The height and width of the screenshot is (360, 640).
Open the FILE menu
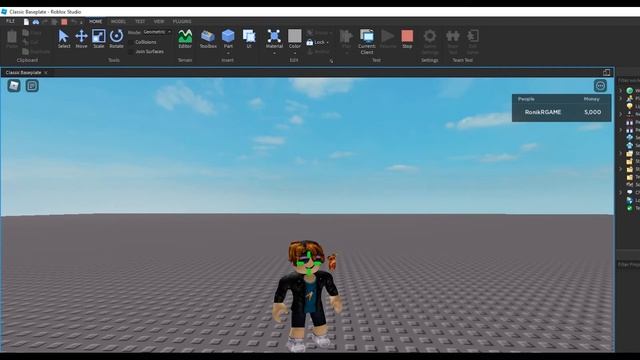10,21
